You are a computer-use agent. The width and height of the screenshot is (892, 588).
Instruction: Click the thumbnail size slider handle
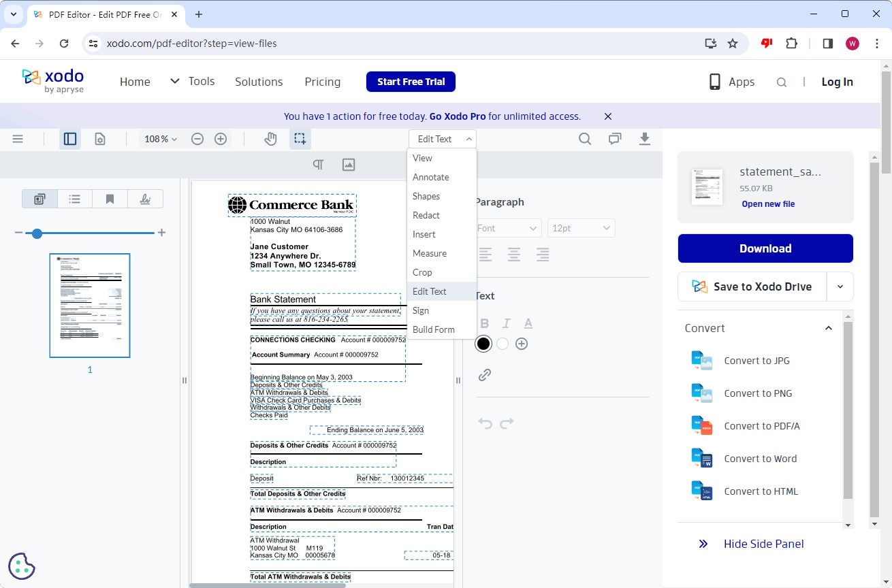37,233
